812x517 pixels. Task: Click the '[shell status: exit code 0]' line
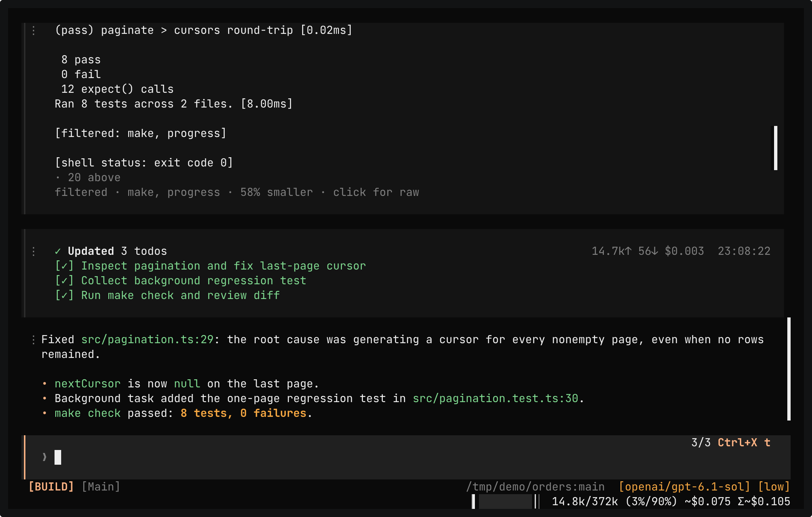point(144,163)
